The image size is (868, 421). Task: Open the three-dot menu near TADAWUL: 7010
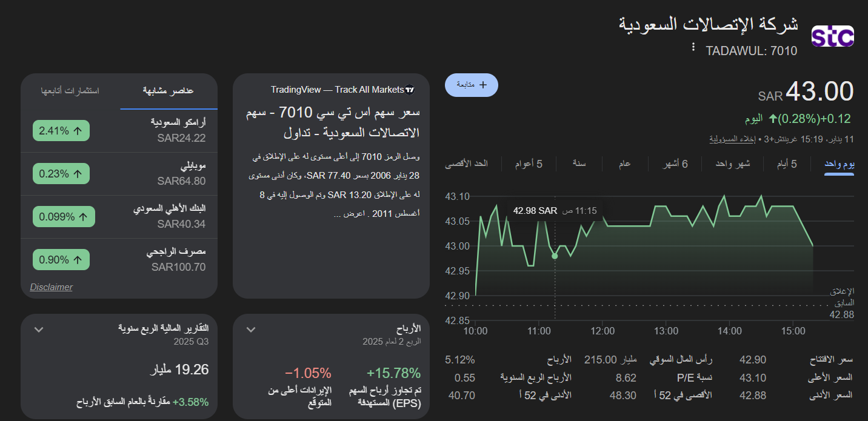[693, 47]
